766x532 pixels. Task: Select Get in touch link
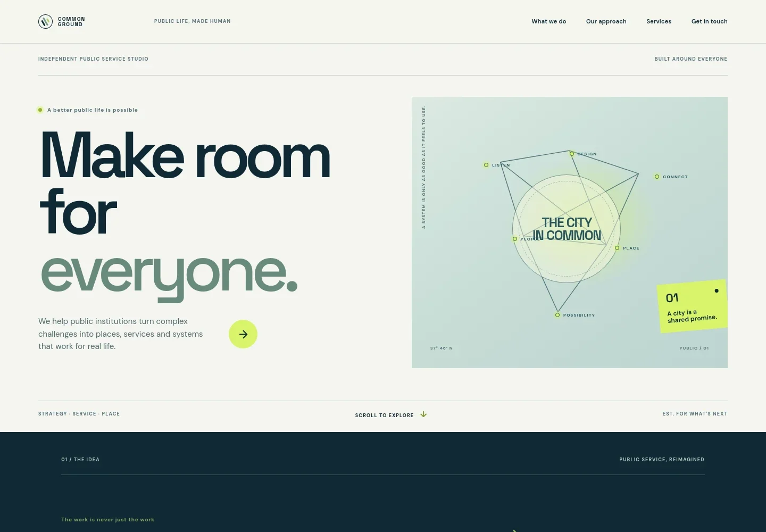pyautogui.click(x=709, y=21)
